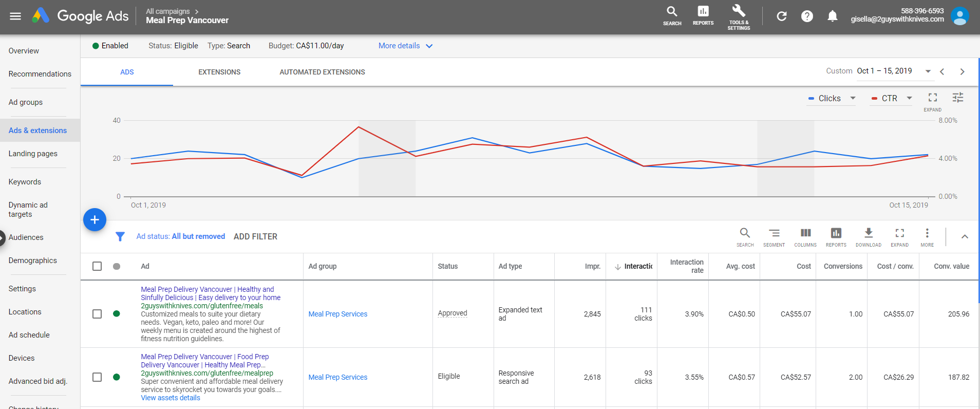Click the refresh icon in header
980x409 pixels.
[781, 16]
